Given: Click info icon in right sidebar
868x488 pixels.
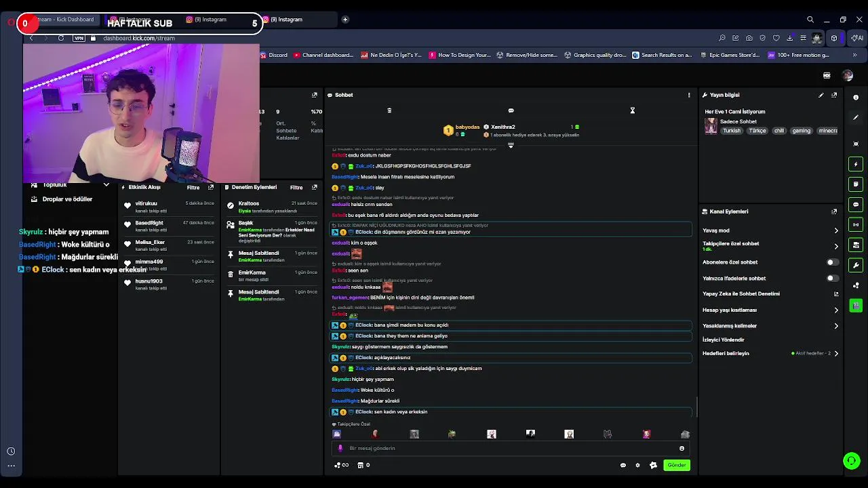Looking at the screenshot, I should (856, 98).
